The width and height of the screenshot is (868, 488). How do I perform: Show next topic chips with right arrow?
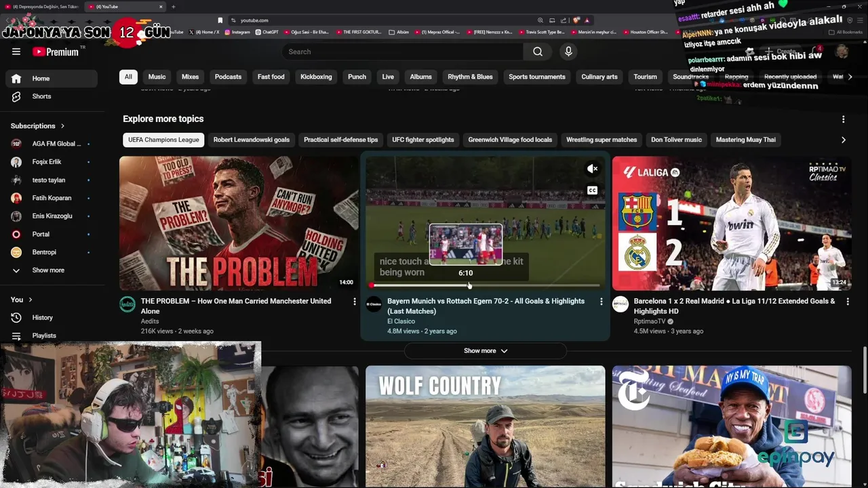[x=843, y=140]
